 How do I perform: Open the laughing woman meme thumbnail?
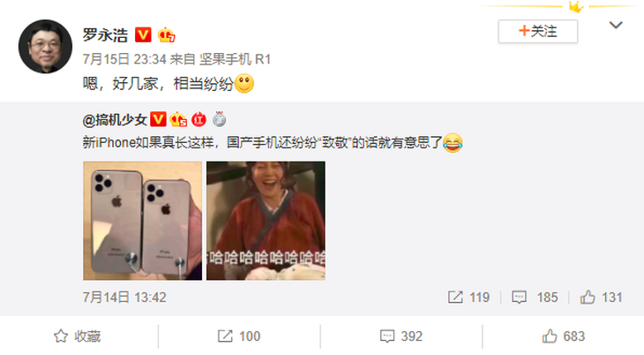266,221
